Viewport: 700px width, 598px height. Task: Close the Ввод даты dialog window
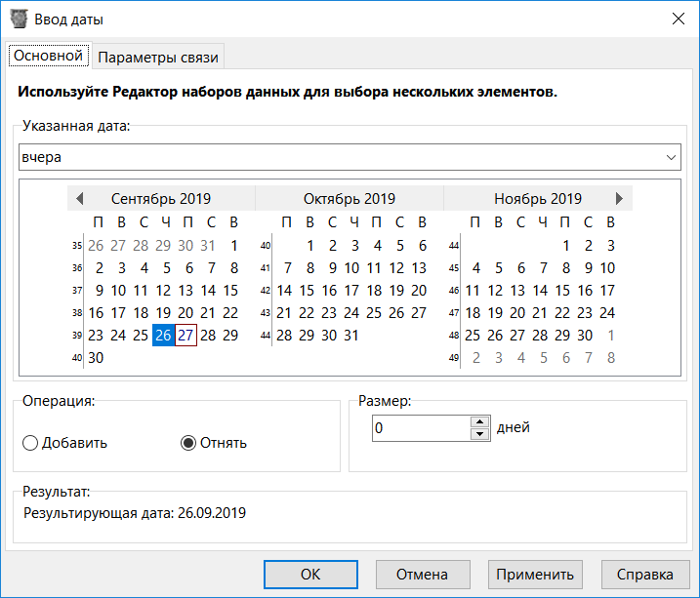[x=677, y=19]
